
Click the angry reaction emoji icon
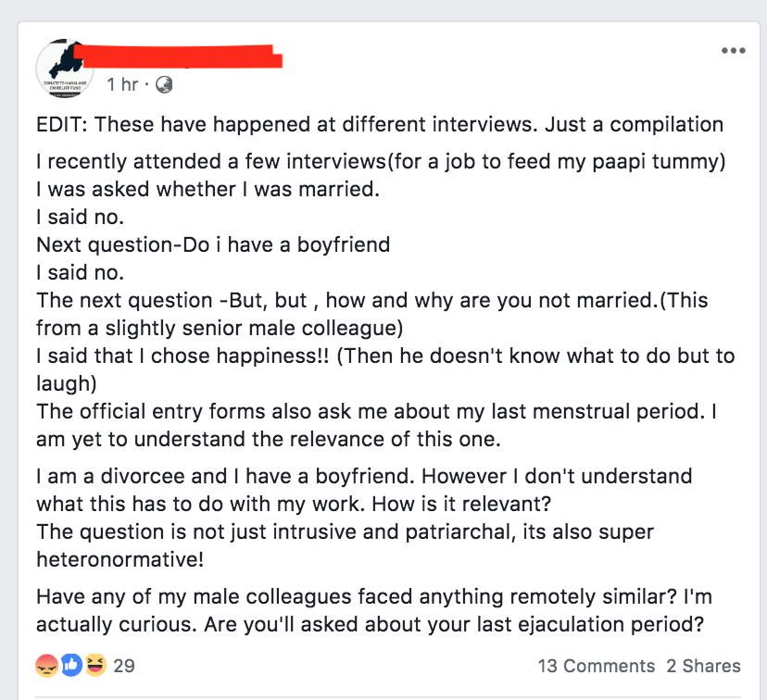coord(47,665)
